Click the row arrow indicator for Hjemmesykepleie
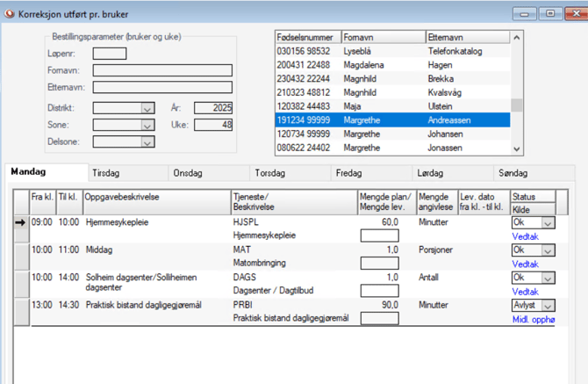The width and height of the screenshot is (588, 384). pos(21,223)
